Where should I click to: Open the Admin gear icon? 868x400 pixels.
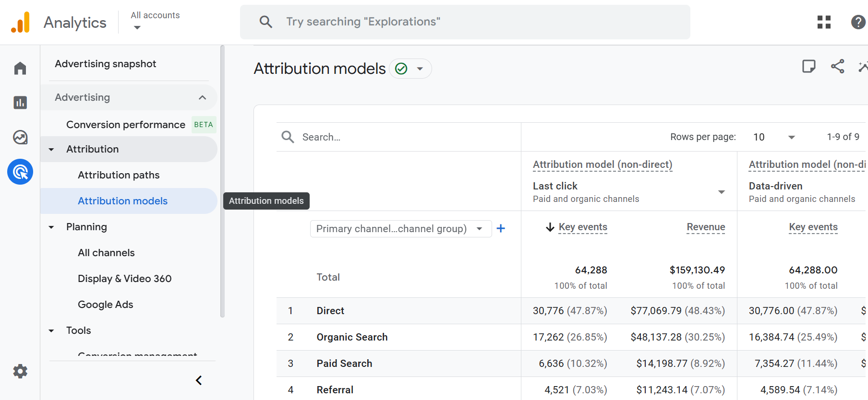coord(20,371)
